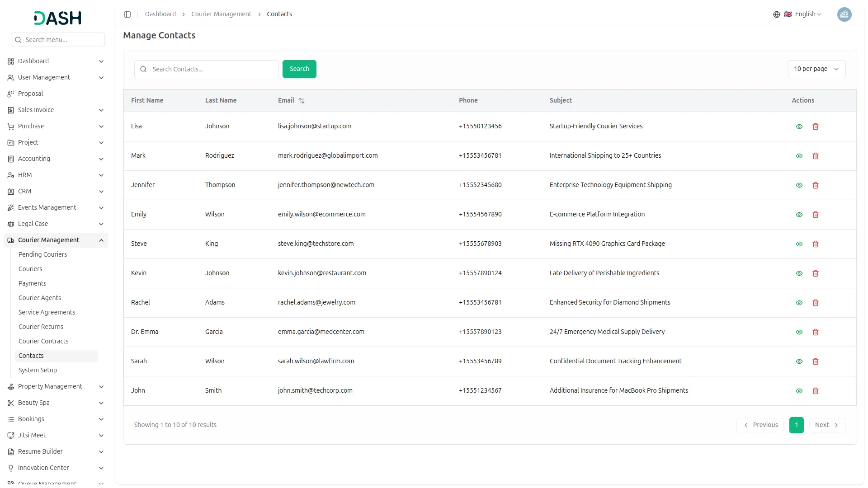868x488 pixels.
Task: Delete Mark Rodriguez's contact
Action: pyautogui.click(x=816, y=156)
